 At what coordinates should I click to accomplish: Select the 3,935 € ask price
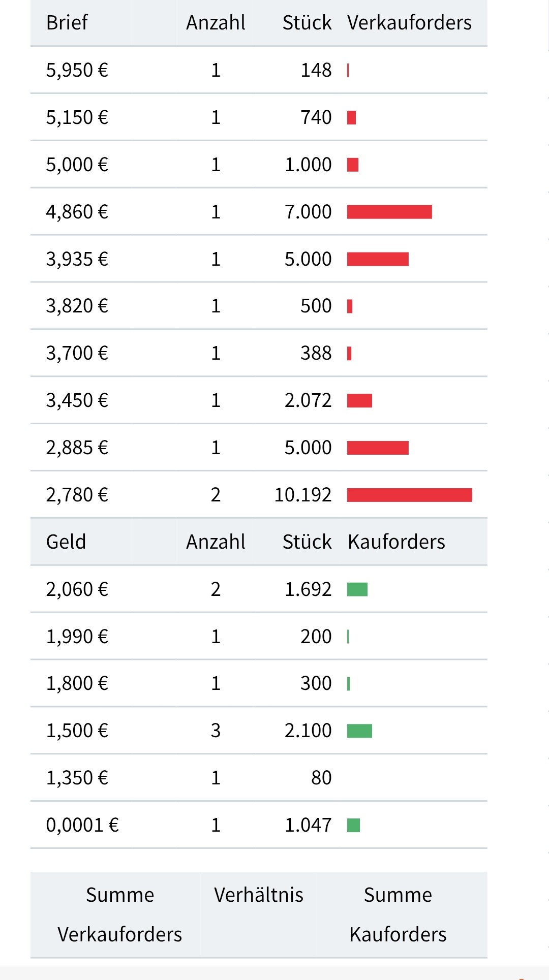(77, 259)
